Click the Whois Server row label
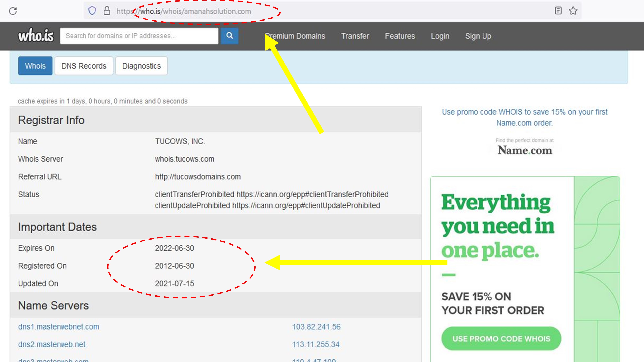The width and height of the screenshot is (644, 362). coord(41,159)
